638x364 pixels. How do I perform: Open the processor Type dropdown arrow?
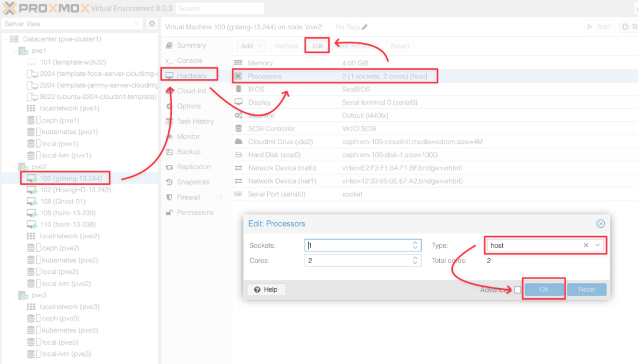pos(598,245)
